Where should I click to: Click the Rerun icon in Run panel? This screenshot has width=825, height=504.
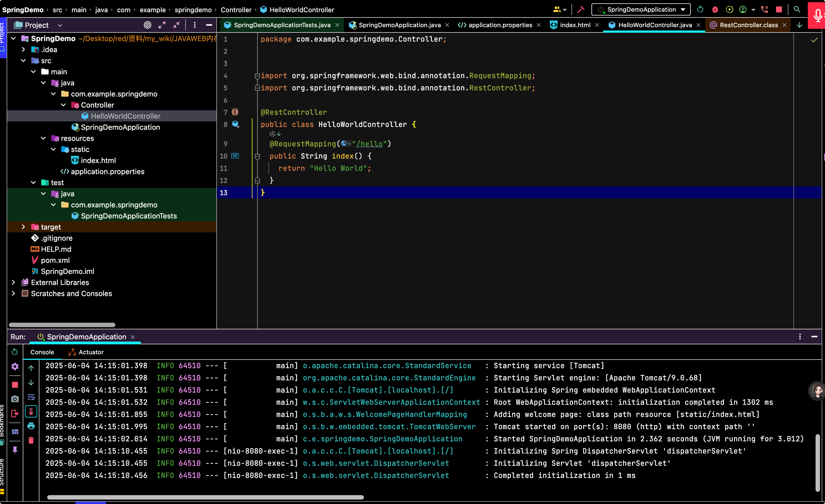tap(15, 352)
